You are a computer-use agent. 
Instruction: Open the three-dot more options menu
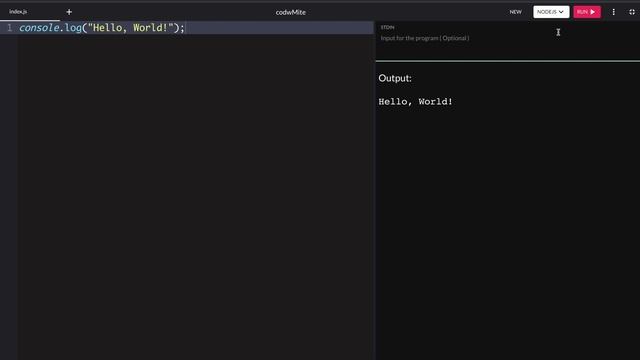[x=613, y=12]
